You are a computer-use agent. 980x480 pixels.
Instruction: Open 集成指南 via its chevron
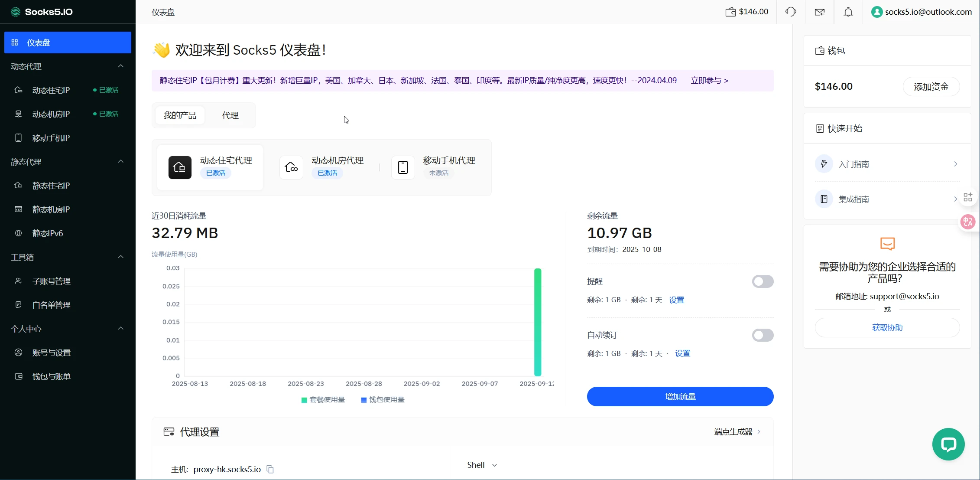point(955,199)
